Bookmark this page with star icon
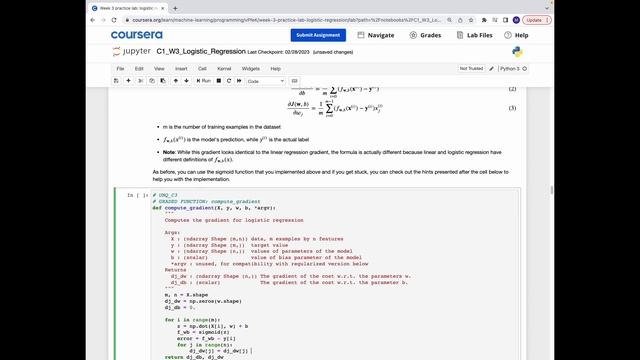Screen dimensions: 640x360 point(471,20)
